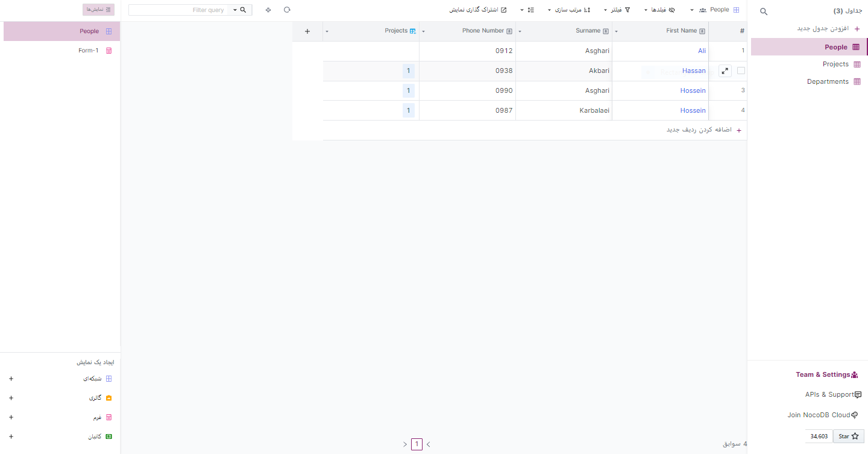The width and height of the screenshot is (868, 454).
Task: Click the magnifier icon beside the filter query box
Action: [243, 10]
